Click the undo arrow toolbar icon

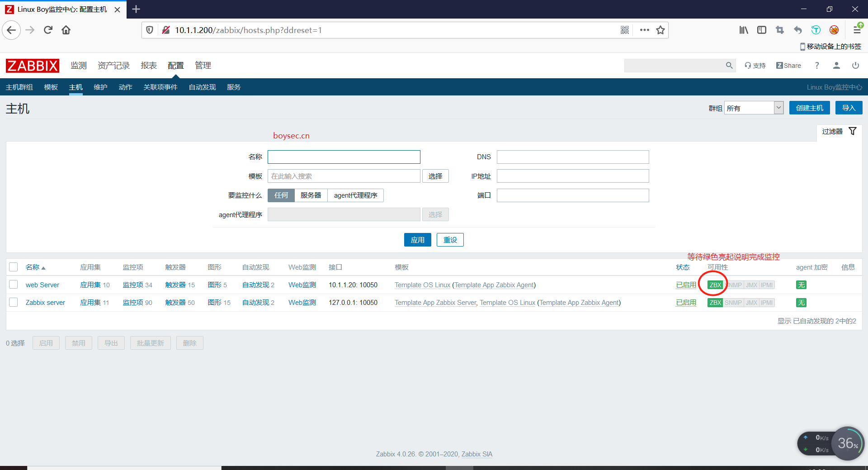click(798, 30)
